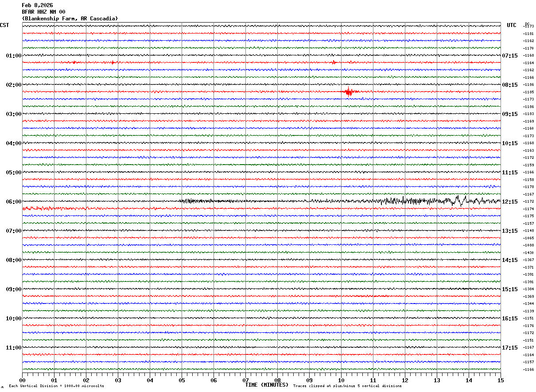Click the DC offset value "-1344"
Image resolution: width=536 pixels, height=392 pixels.
click(528, 304)
